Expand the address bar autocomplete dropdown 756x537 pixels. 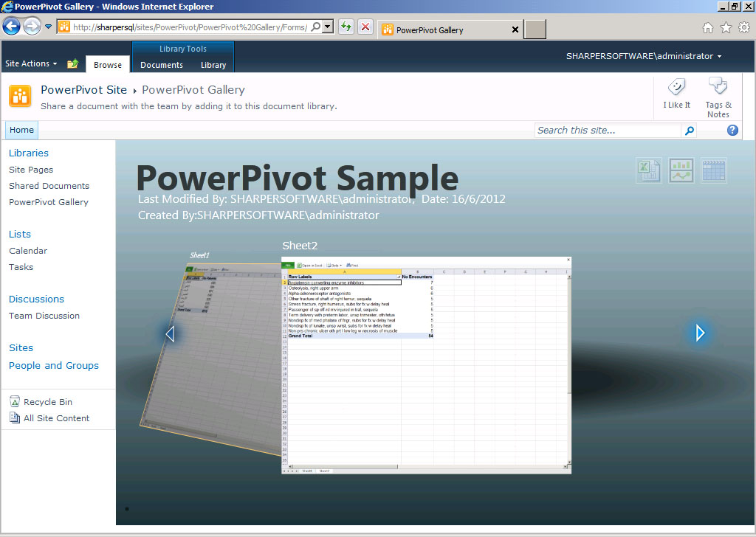pos(328,27)
